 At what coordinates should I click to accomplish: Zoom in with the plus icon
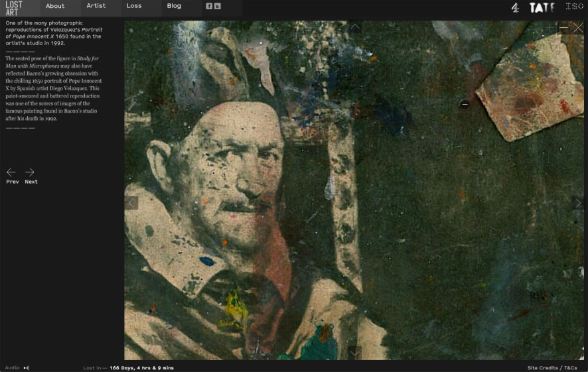pyautogui.click(x=550, y=28)
